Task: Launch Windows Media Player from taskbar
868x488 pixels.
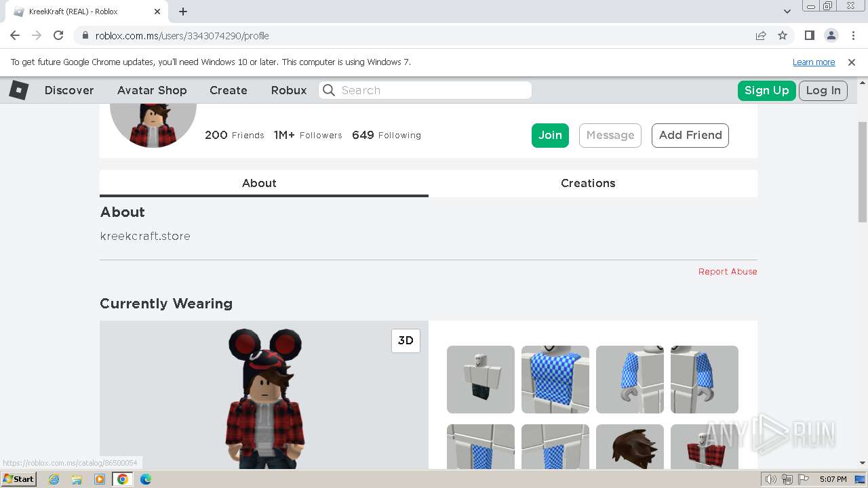Action: [x=100, y=479]
